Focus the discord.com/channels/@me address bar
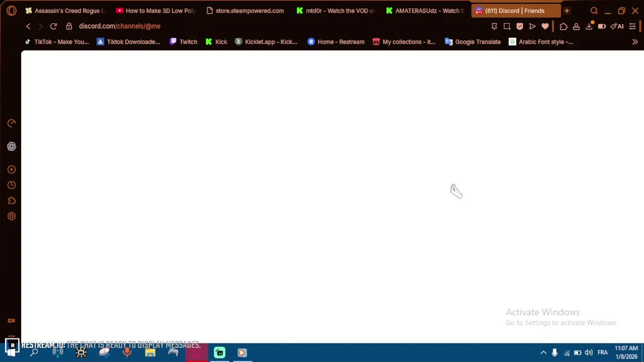This screenshot has height=362, width=644. click(x=120, y=26)
